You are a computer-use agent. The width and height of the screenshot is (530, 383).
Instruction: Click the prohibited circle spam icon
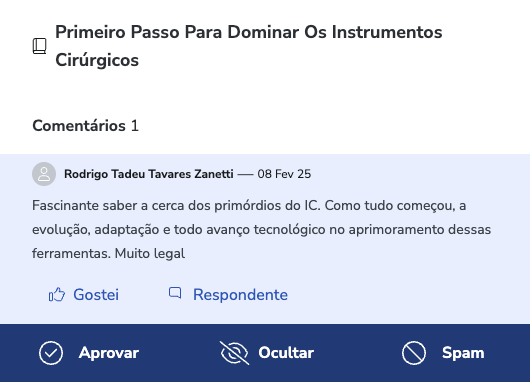click(x=414, y=353)
